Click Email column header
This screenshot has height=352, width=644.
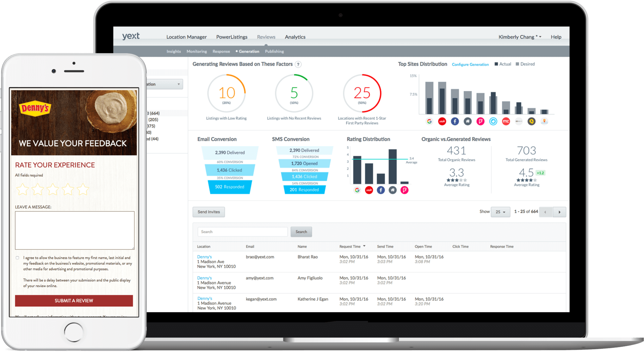(x=250, y=247)
